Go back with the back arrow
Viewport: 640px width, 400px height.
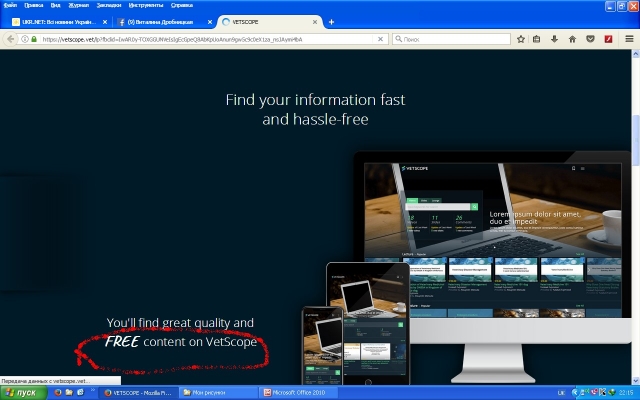(11, 39)
